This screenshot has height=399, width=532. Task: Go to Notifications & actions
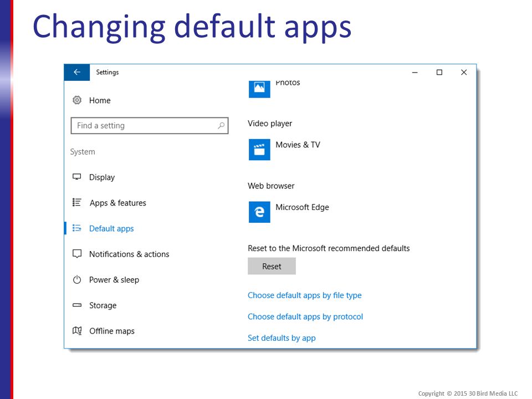129,254
